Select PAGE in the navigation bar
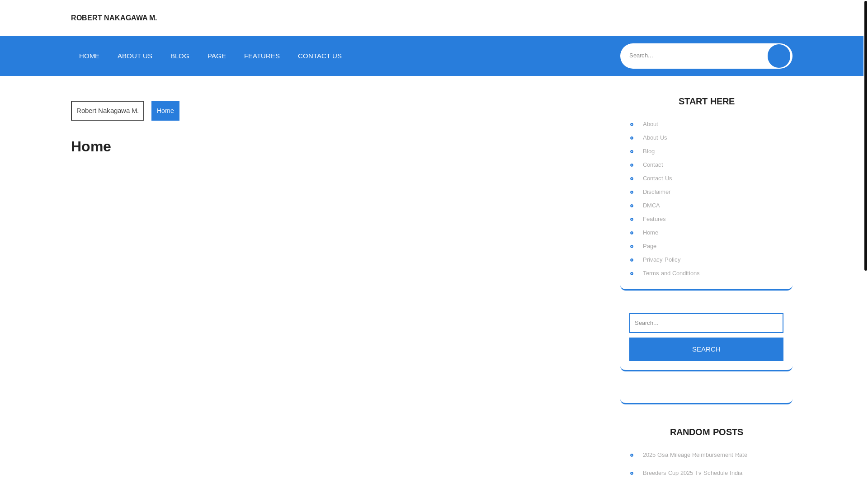 [217, 56]
